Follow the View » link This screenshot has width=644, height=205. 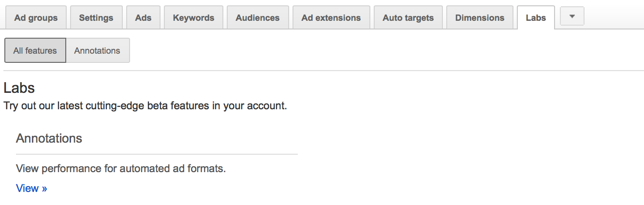31,189
